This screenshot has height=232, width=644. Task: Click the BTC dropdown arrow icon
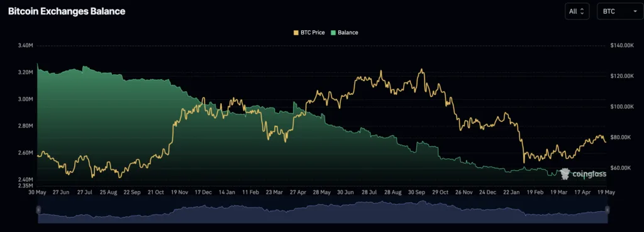point(635,11)
